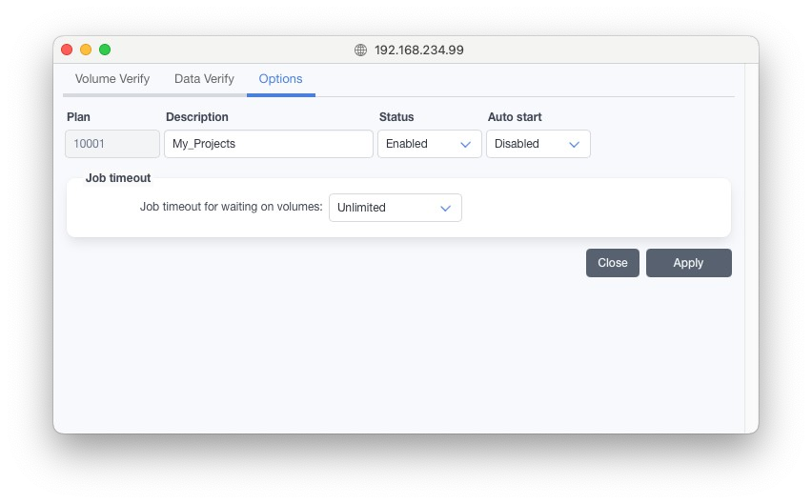Open the Status dropdown showing Enabled
The image size is (812, 504).
[x=429, y=144]
